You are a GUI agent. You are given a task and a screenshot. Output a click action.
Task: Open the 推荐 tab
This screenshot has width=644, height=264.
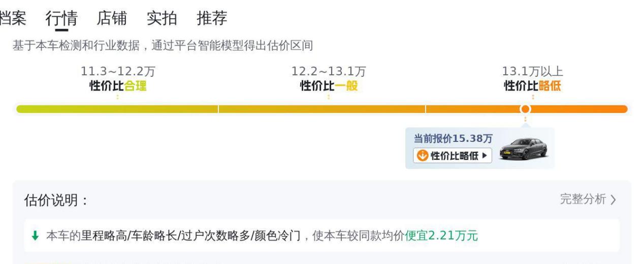(x=212, y=18)
